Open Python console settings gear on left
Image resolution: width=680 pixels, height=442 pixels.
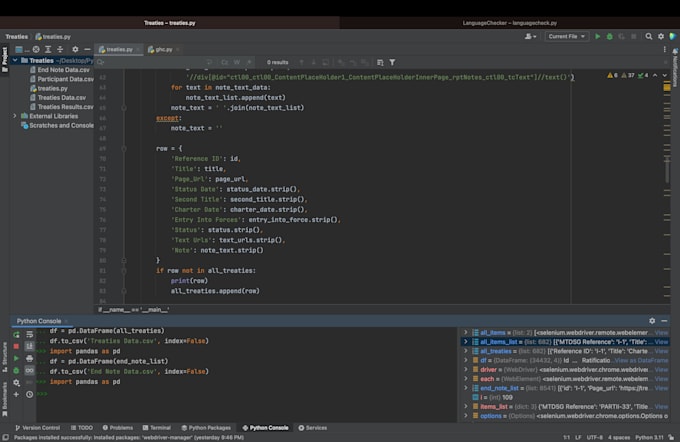(16, 382)
